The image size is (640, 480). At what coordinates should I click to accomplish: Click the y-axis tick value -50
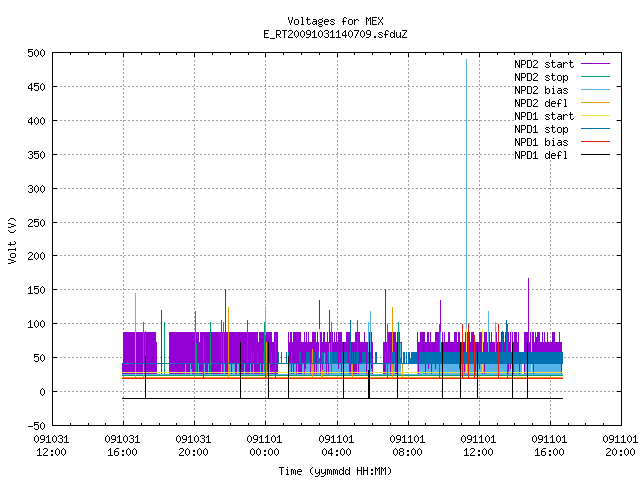tap(36, 426)
